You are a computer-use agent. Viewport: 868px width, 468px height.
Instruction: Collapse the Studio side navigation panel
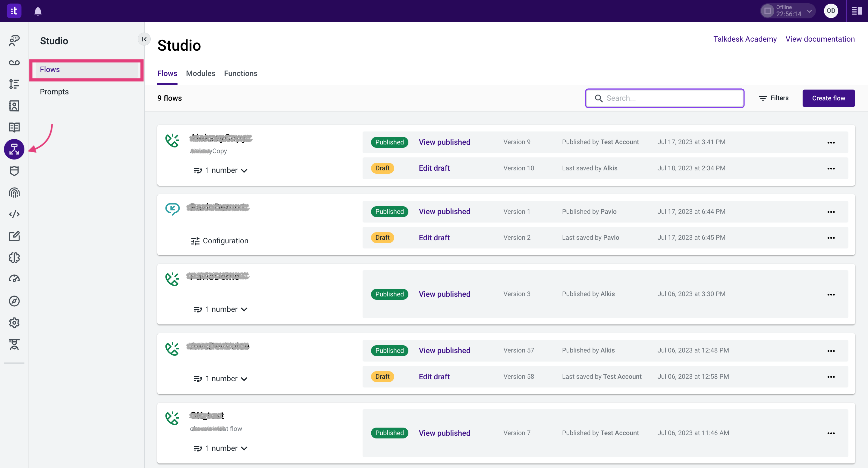(x=144, y=40)
